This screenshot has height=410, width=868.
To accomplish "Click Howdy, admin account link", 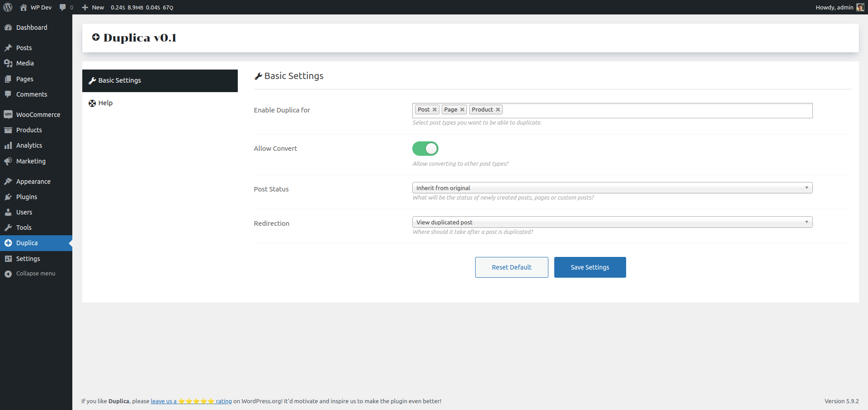I will (840, 7).
